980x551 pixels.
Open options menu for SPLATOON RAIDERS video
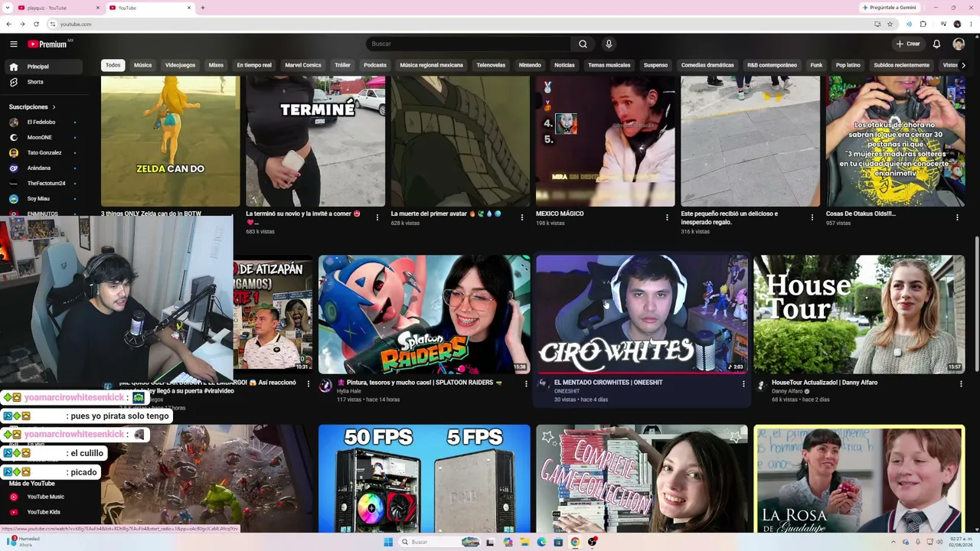[x=526, y=384]
